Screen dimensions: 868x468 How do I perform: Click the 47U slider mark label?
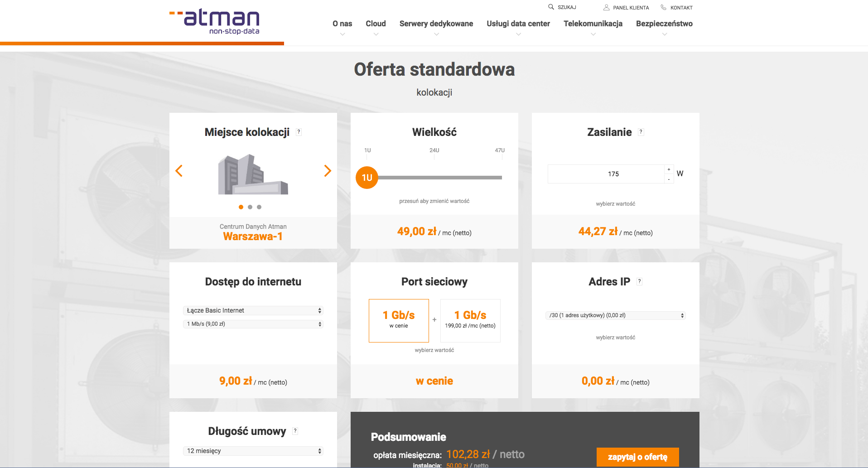tap(500, 150)
